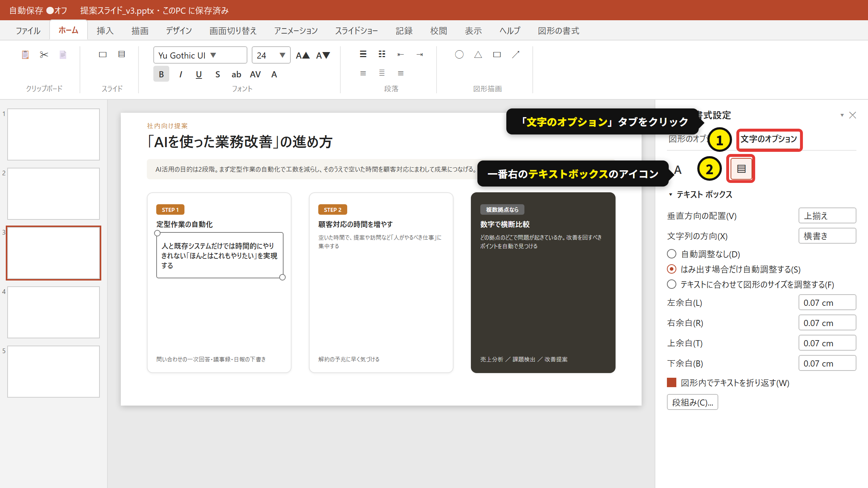
Task: Select the line shape
Action: pos(516,55)
